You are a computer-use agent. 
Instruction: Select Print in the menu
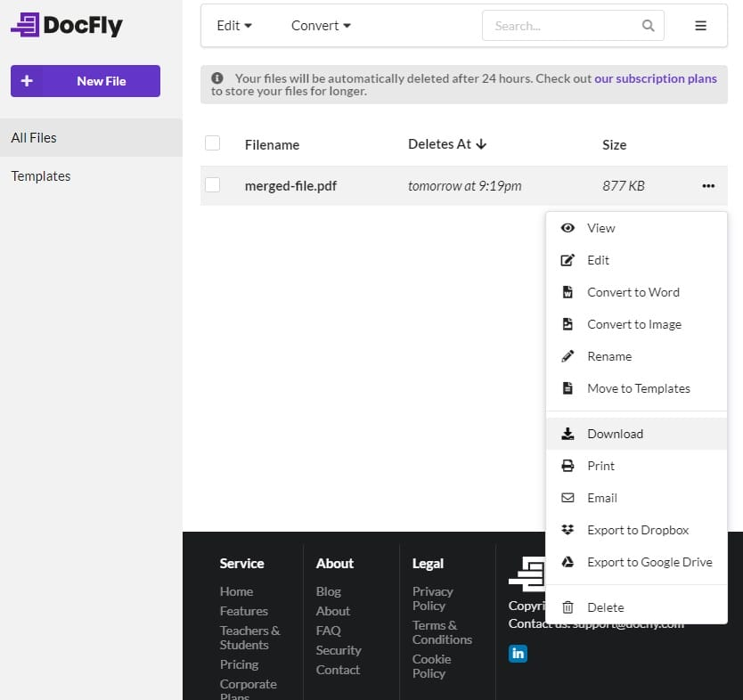coord(636,466)
